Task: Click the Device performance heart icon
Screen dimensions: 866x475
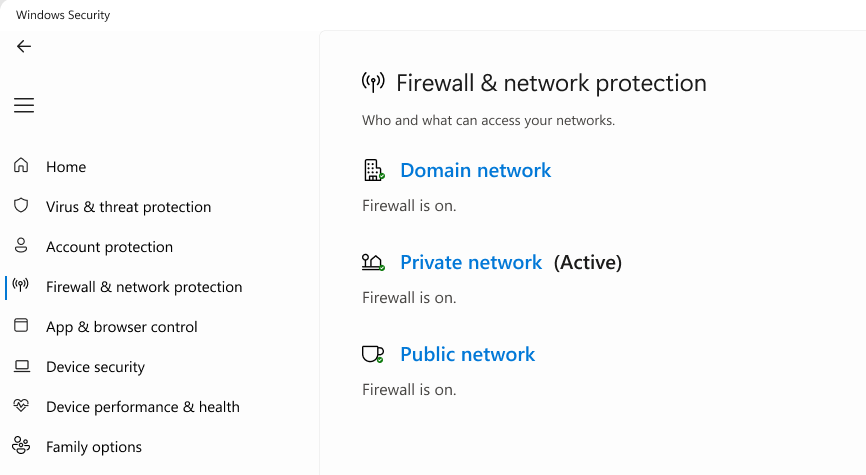Action: pyautogui.click(x=21, y=406)
